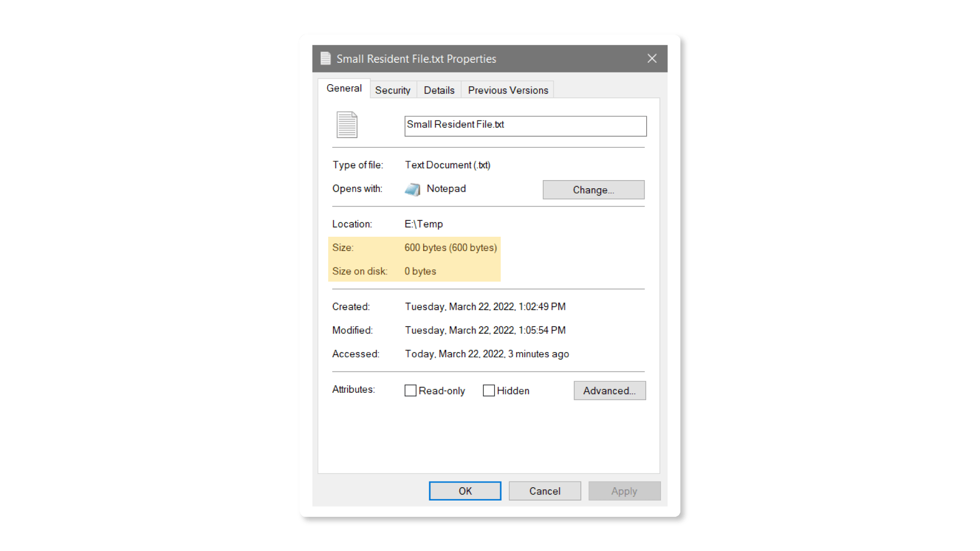
Task: Open Advanced... attributes settings
Action: (x=609, y=391)
